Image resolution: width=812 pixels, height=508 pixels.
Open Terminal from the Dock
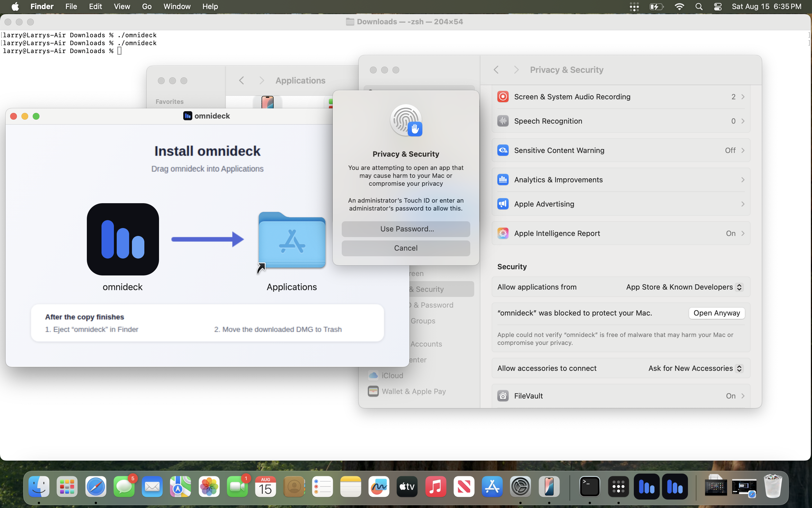click(x=590, y=486)
